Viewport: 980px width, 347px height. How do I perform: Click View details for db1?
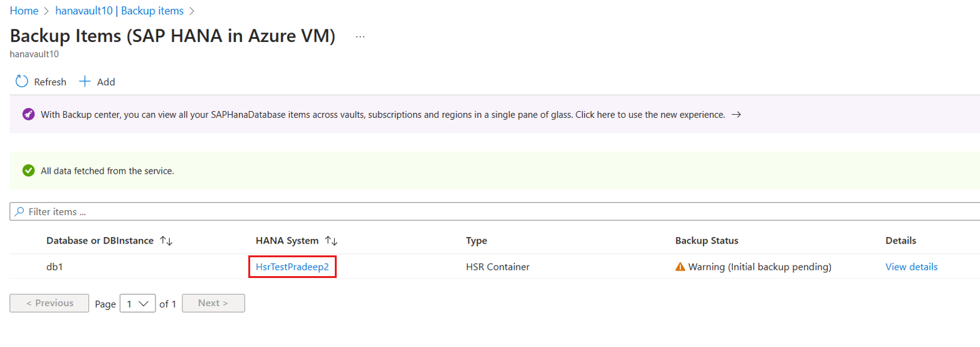click(x=912, y=267)
